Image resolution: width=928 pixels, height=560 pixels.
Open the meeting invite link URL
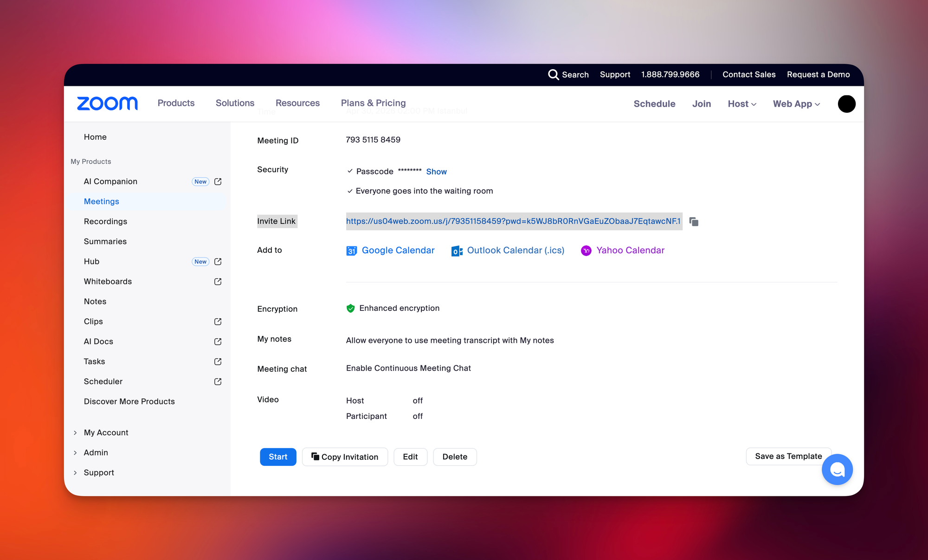(513, 221)
